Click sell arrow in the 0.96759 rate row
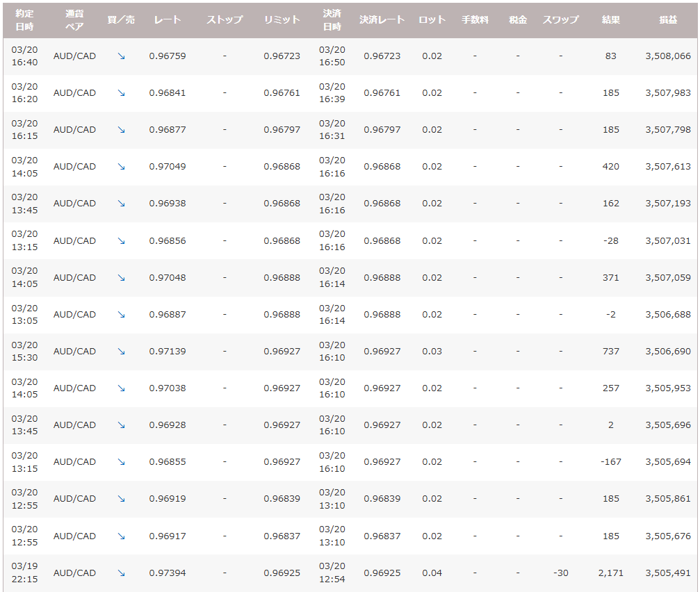The height and width of the screenshot is (592, 700). point(121,56)
